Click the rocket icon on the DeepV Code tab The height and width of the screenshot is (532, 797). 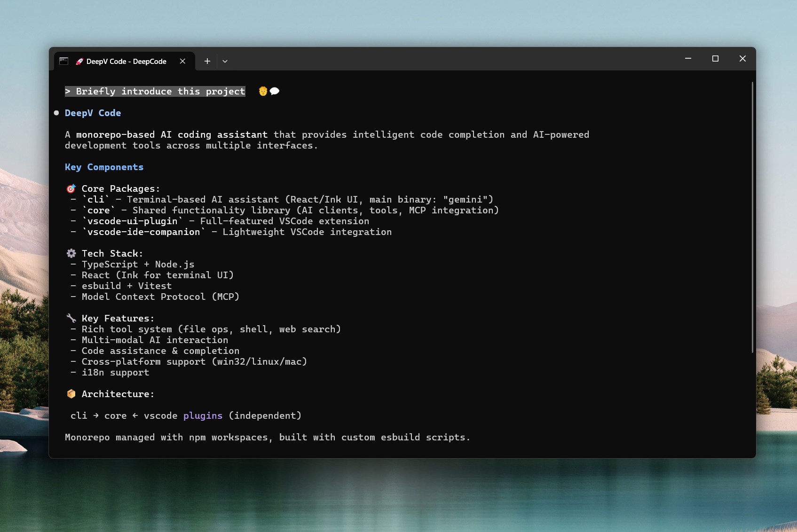click(79, 61)
